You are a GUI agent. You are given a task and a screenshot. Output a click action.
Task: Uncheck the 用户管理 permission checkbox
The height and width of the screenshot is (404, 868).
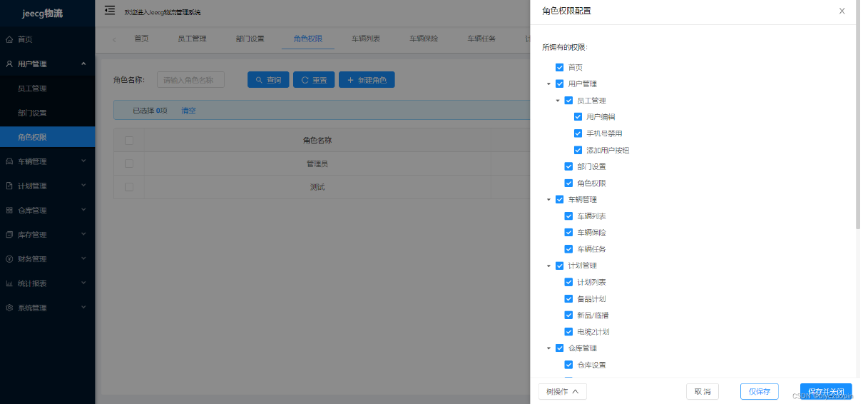pyautogui.click(x=560, y=84)
